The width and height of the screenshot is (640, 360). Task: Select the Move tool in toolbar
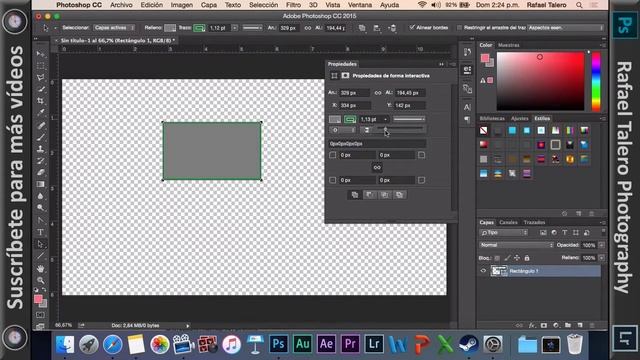click(x=40, y=54)
